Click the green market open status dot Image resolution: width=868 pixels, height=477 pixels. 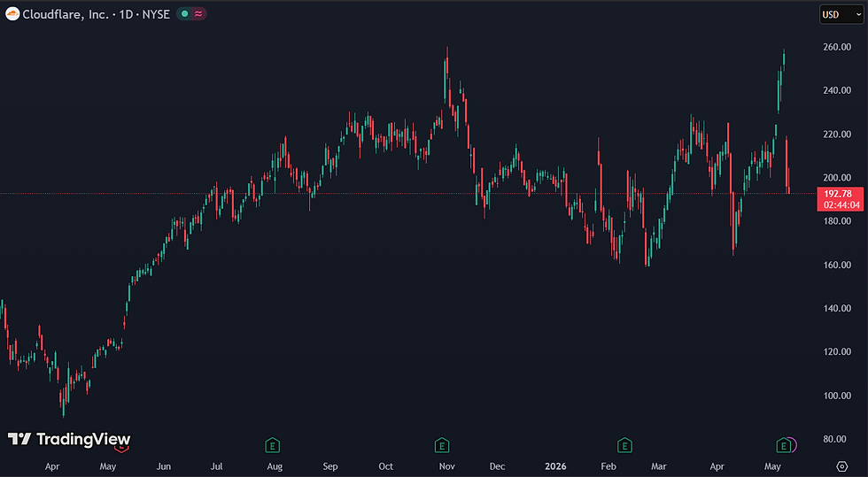click(x=185, y=14)
